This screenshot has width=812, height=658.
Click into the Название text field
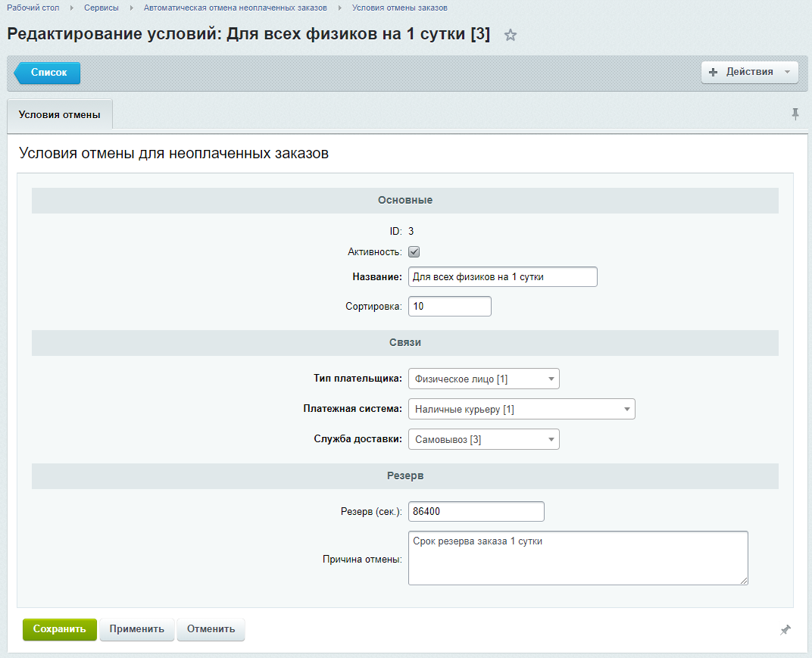point(502,277)
